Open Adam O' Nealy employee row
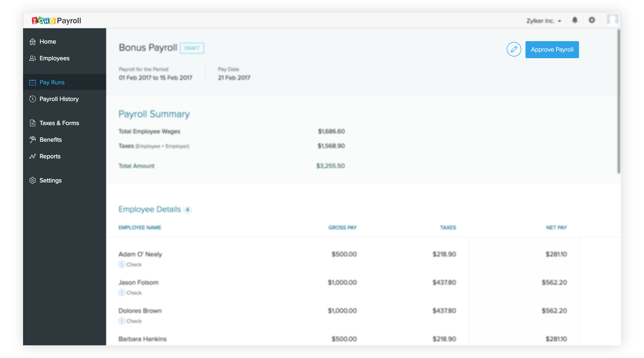644x358 pixels. 140,254
